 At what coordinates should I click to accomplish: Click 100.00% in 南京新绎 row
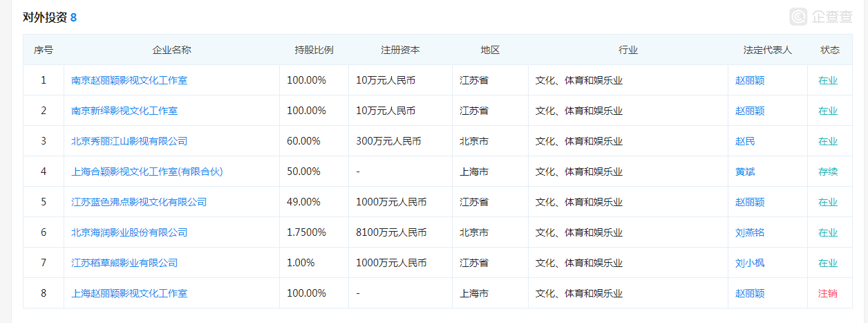[x=306, y=111]
